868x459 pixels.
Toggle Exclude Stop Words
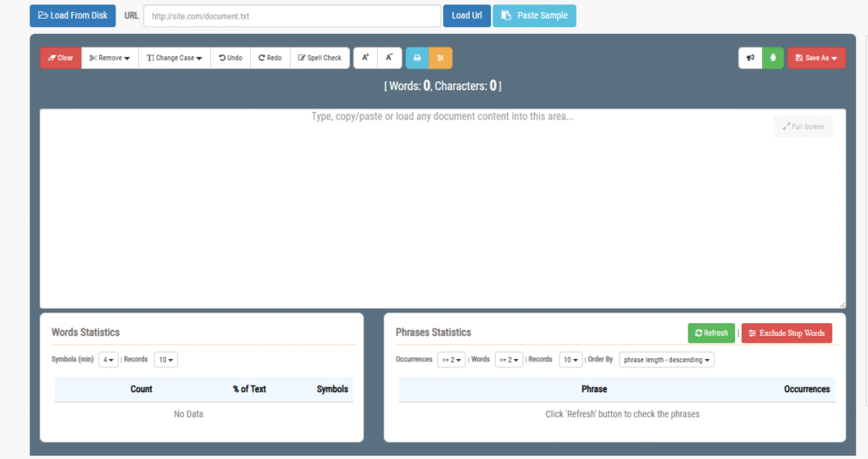(787, 333)
